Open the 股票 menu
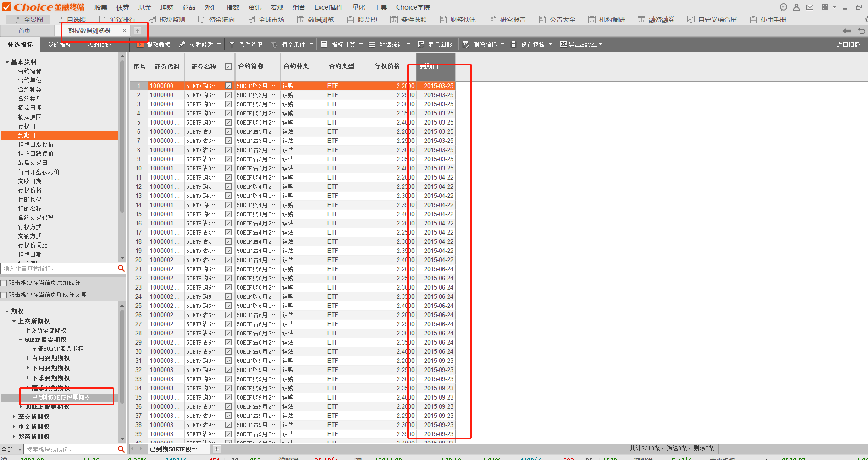 (101, 7)
